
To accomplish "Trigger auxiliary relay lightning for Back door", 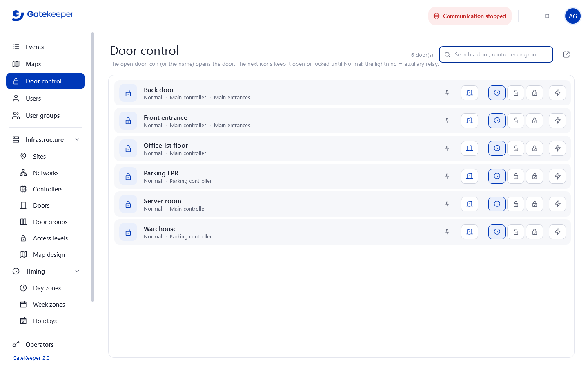I will coord(557,93).
